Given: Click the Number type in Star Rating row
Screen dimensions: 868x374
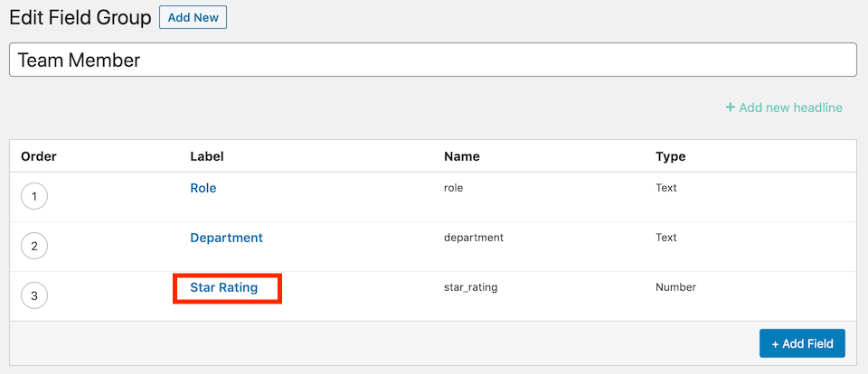Looking at the screenshot, I should [x=676, y=287].
